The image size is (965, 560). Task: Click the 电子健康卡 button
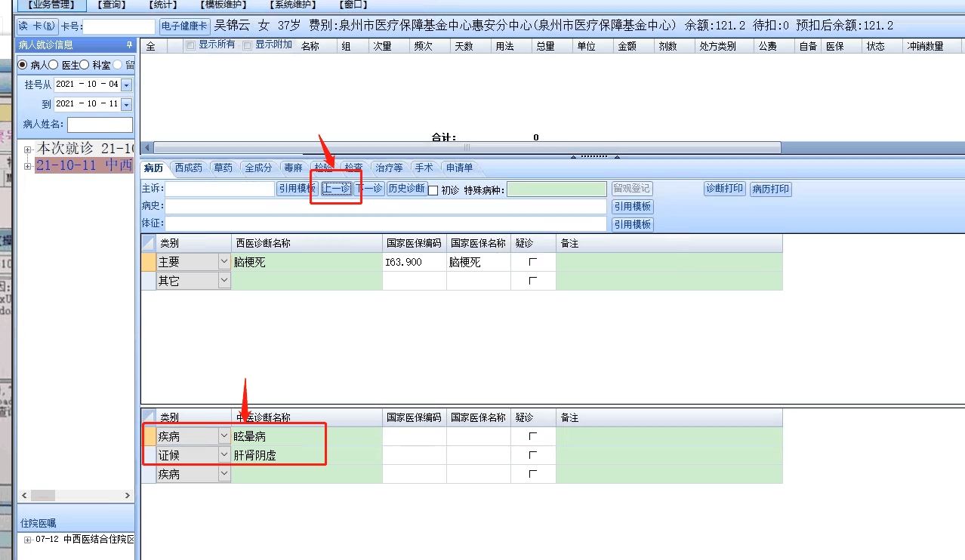184,26
